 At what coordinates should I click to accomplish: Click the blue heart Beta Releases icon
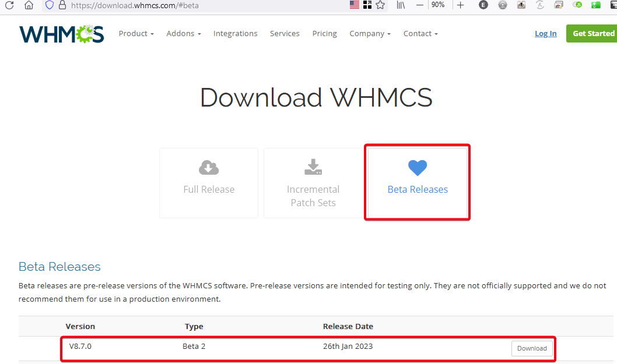point(418,168)
